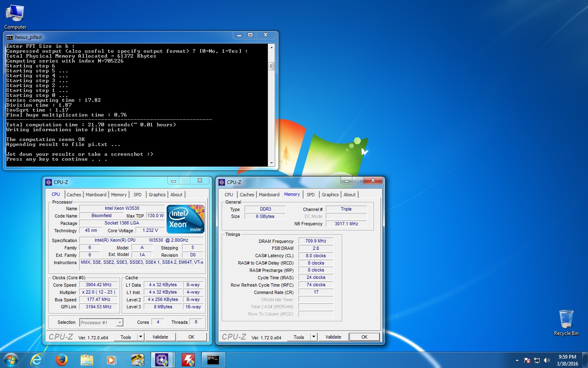Click the CPU-Z taskbar icon

[x=162, y=360]
